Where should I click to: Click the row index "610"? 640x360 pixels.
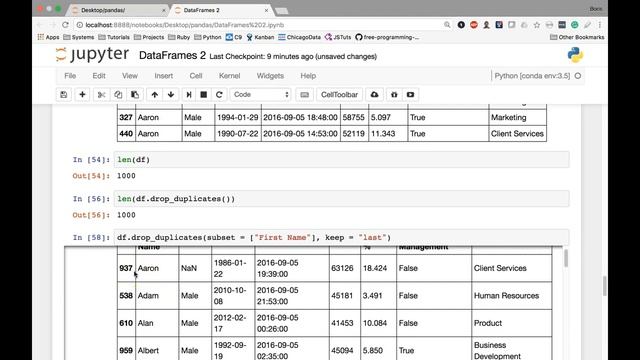point(126,323)
